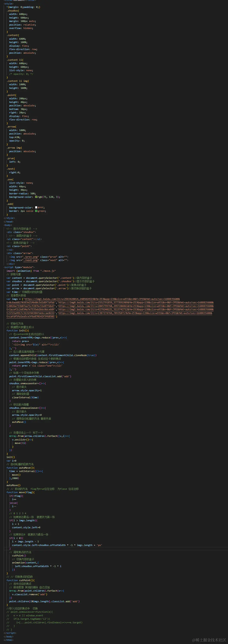
Task: Click the point.firstElementChild.classList.add line
Action: click(40, 376)
